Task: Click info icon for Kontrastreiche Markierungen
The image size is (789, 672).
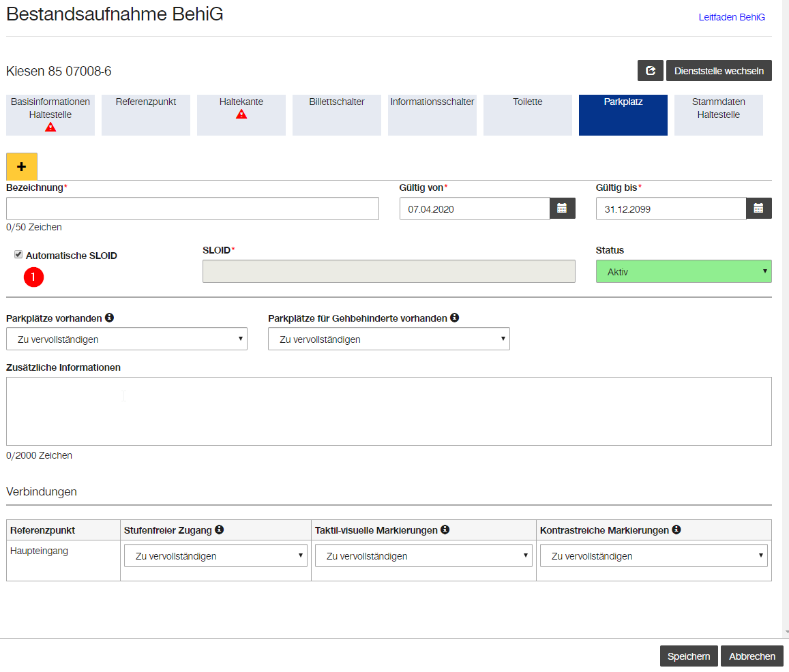Action: coord(676,529)
